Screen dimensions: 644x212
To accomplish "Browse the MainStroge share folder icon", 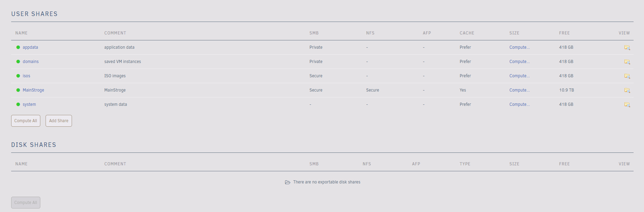I will click(627, 91).
